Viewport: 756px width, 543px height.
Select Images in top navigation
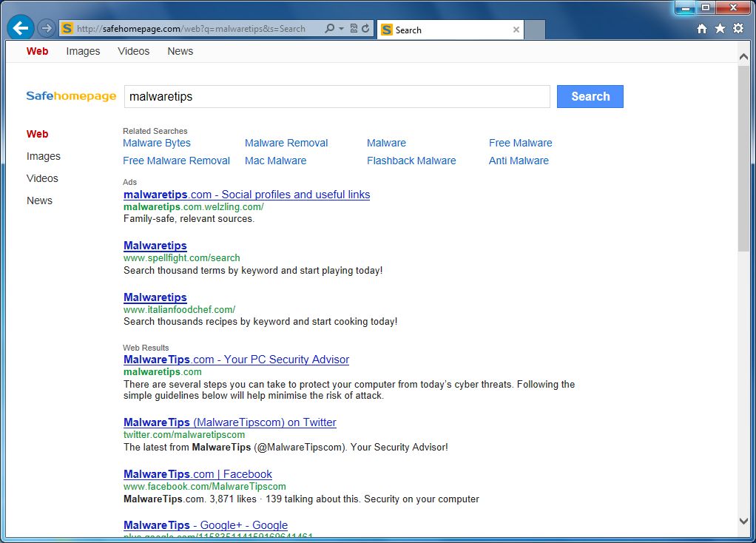(x=83, y=51)
